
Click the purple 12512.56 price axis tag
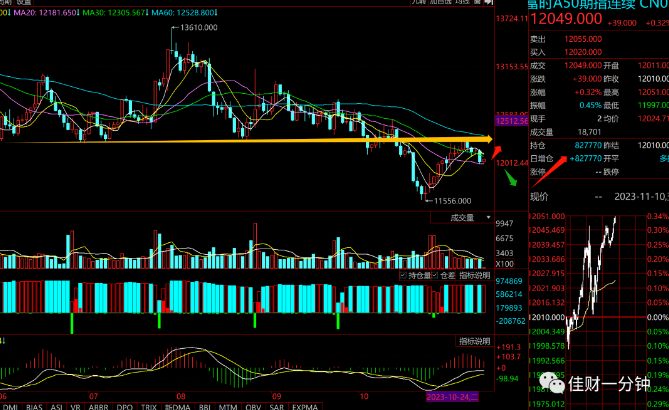[512, 121]
